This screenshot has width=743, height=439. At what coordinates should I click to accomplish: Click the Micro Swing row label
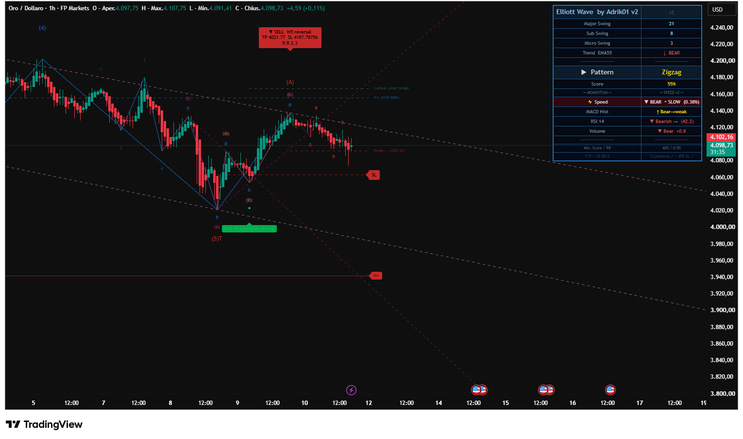tap(597, 43)
